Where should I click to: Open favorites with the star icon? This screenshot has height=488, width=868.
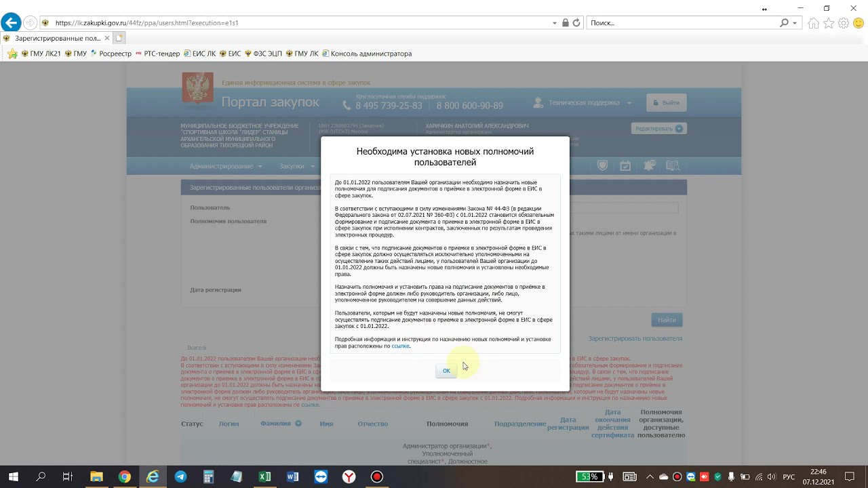click(829, 23)
